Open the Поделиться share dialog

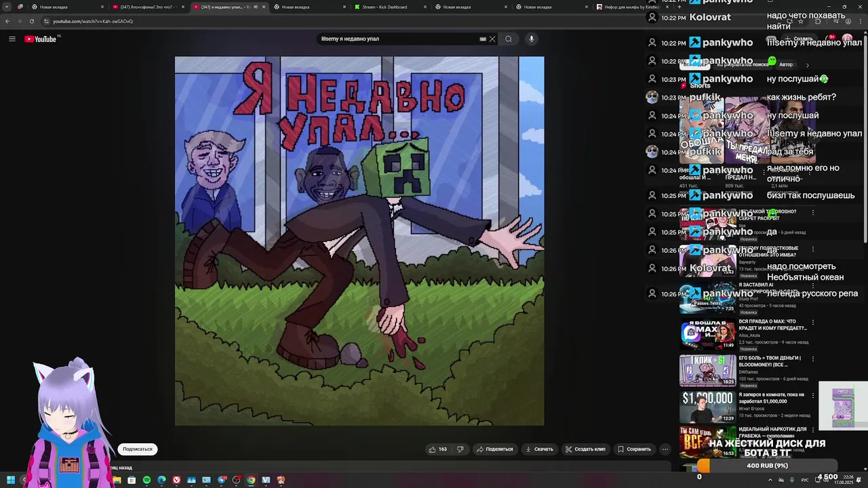[494, 449]
